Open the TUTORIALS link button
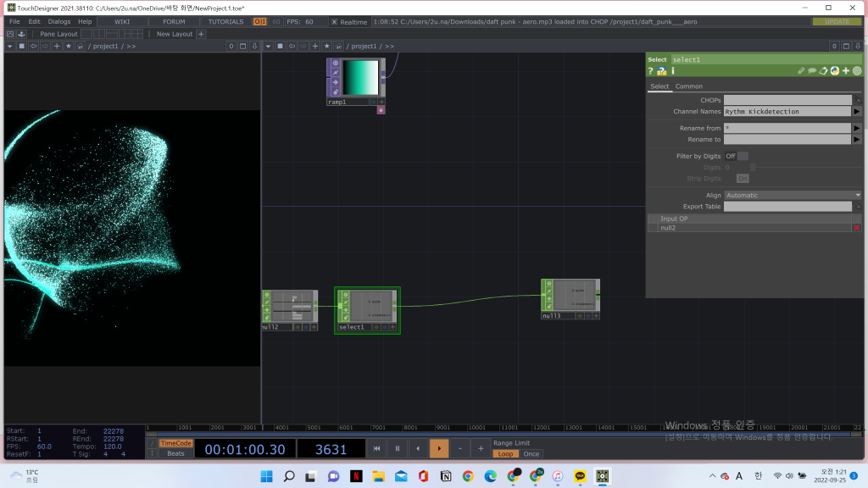 [x=225, y=21]
